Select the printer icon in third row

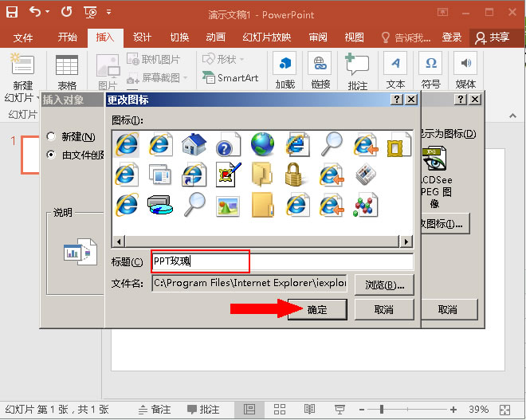click(x=160, y=205)
